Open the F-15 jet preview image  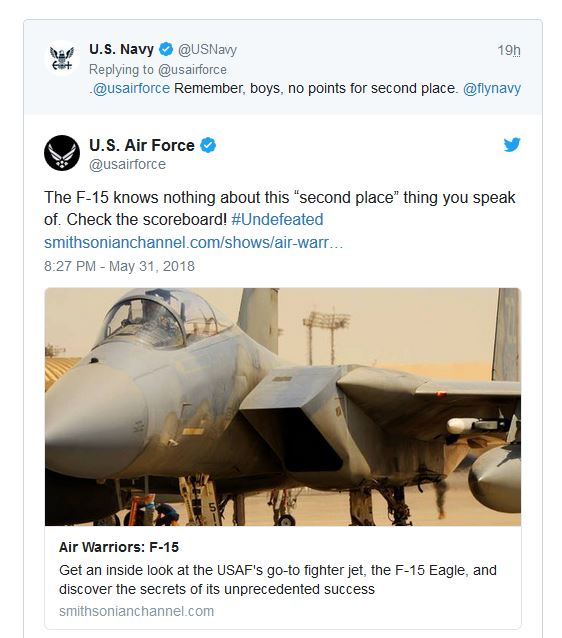tap(283, 407)
